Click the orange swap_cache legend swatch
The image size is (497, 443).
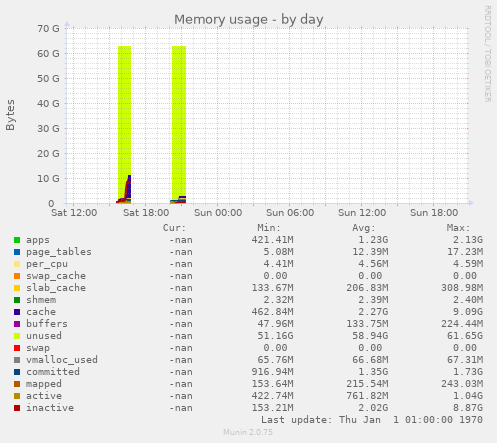coord(17,276)
